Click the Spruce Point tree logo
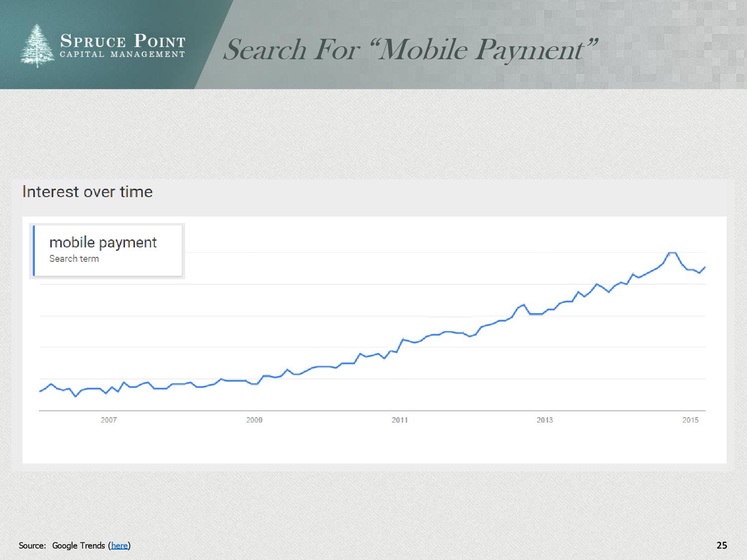This screenshot has width=747, height=560. point(38,45)
